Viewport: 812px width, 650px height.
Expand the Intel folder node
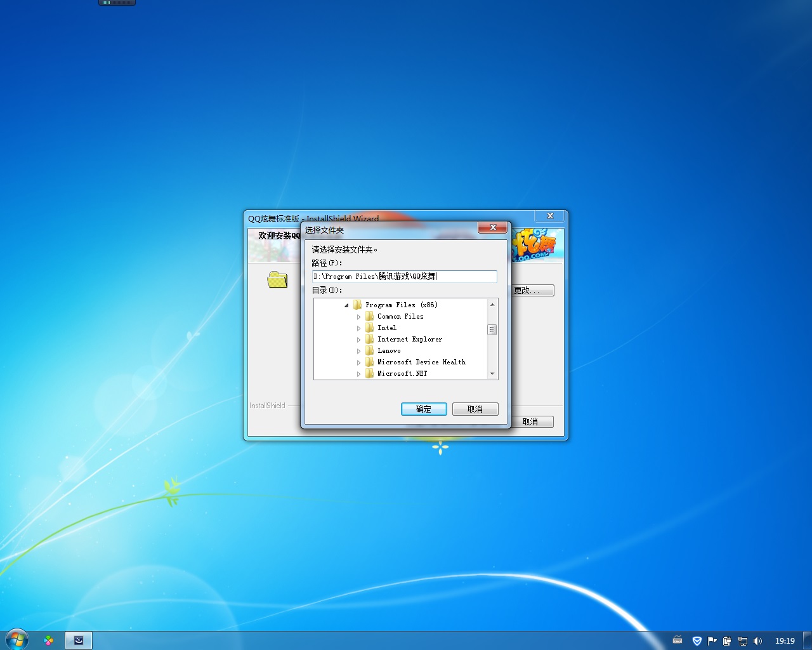click(358, 328)
